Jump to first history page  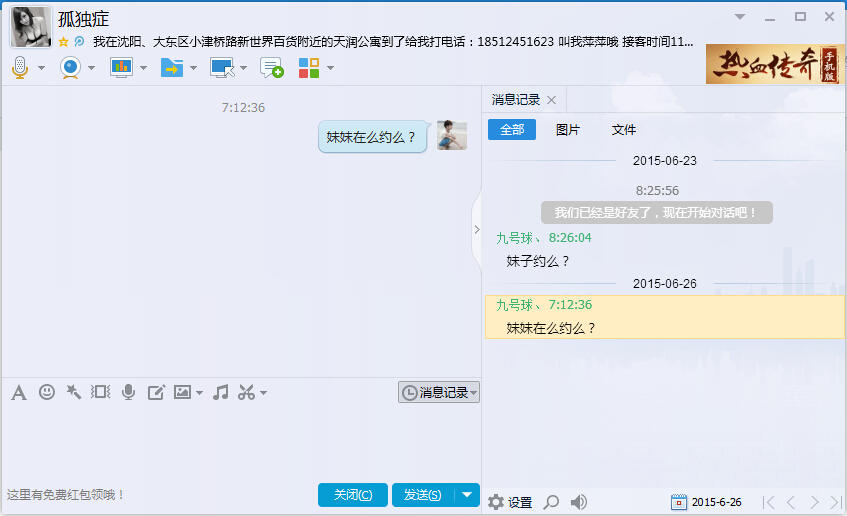pos(769,502)
